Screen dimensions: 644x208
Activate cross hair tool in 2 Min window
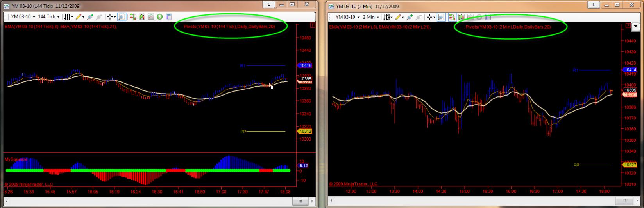point(429,17)
